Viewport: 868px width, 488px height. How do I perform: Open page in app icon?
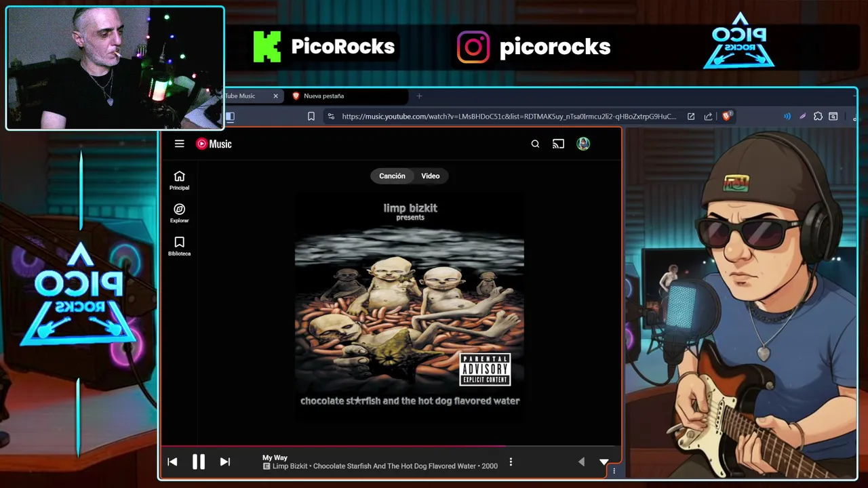690,117
